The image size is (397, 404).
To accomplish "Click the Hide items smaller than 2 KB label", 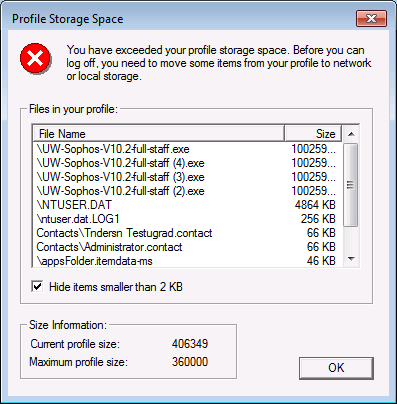I will 116,287.
